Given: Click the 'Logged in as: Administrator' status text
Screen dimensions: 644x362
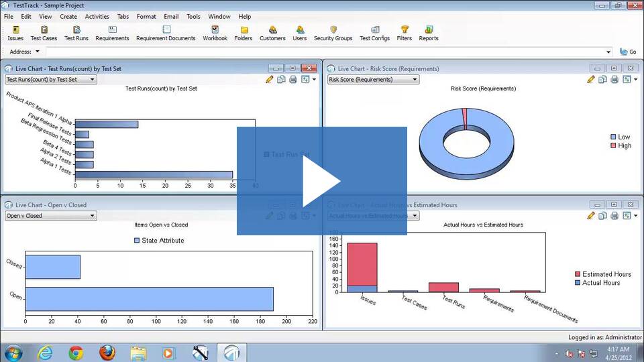Looking at the screenshot, I should click(605, 337).
